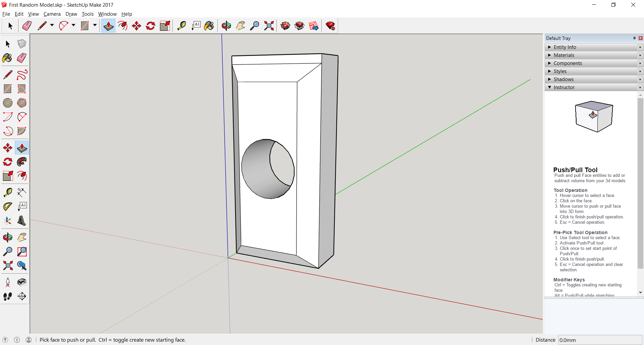Click the Distance measurement input box

pos(600,340)
